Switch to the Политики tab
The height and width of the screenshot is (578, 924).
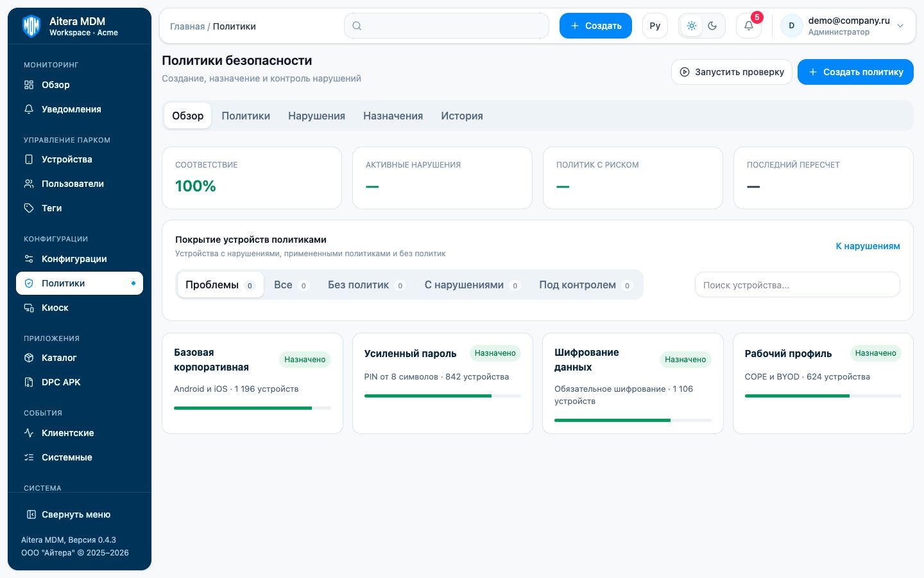[x=246, y=116]
